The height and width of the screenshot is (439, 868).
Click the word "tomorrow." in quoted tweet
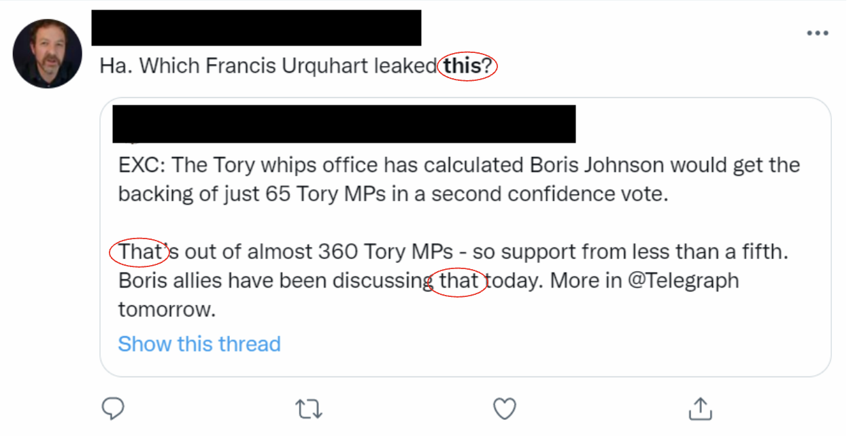(x=167, y=310)
